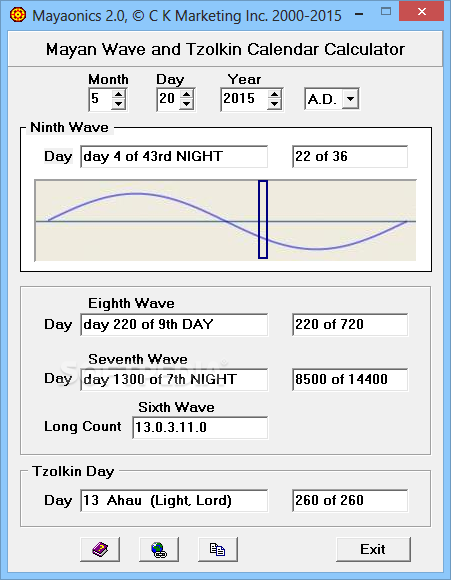Click the Ninth Wave position marker on graph

[263, 219]
